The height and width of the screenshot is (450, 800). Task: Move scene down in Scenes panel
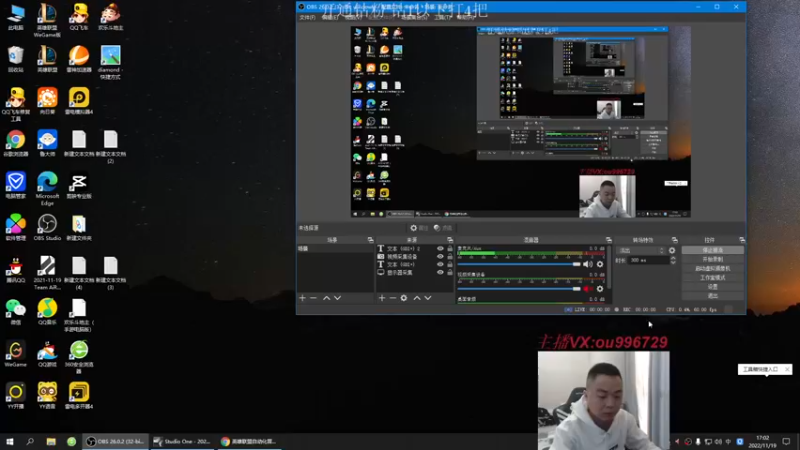tap(337, 298)
